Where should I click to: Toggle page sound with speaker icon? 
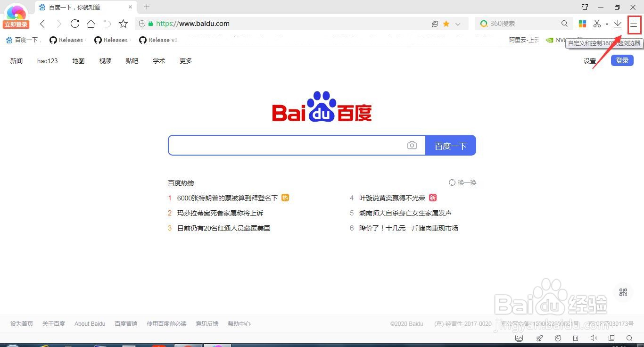click(x=594, y=338)
